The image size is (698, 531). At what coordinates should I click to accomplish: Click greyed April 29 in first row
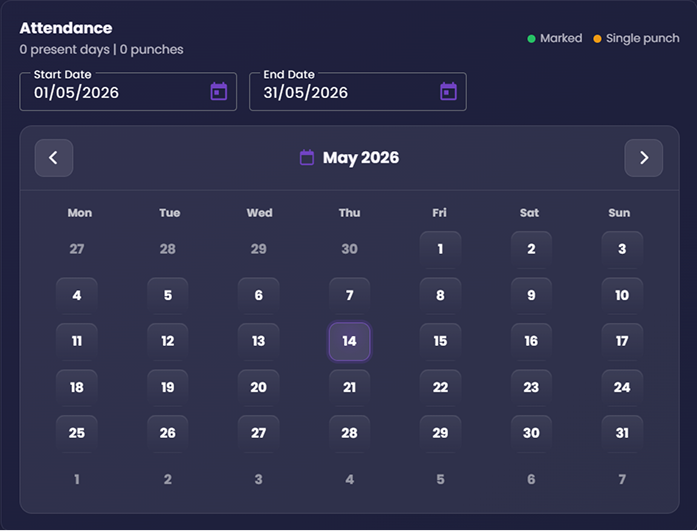(x=259, y=249)
